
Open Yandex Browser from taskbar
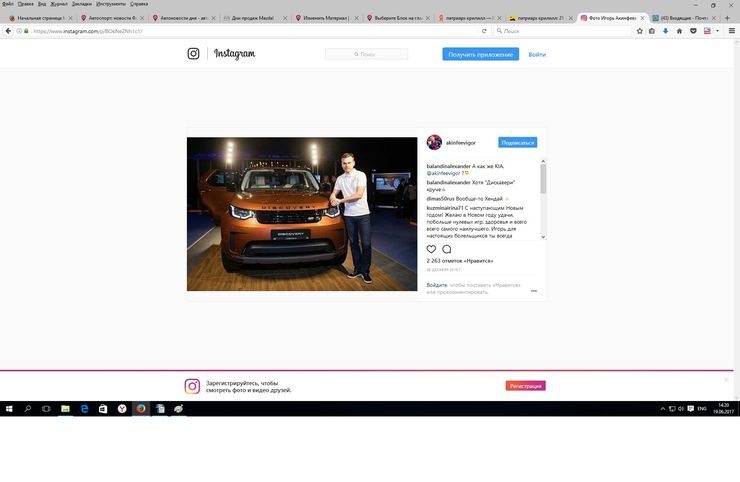coord(122,409)
